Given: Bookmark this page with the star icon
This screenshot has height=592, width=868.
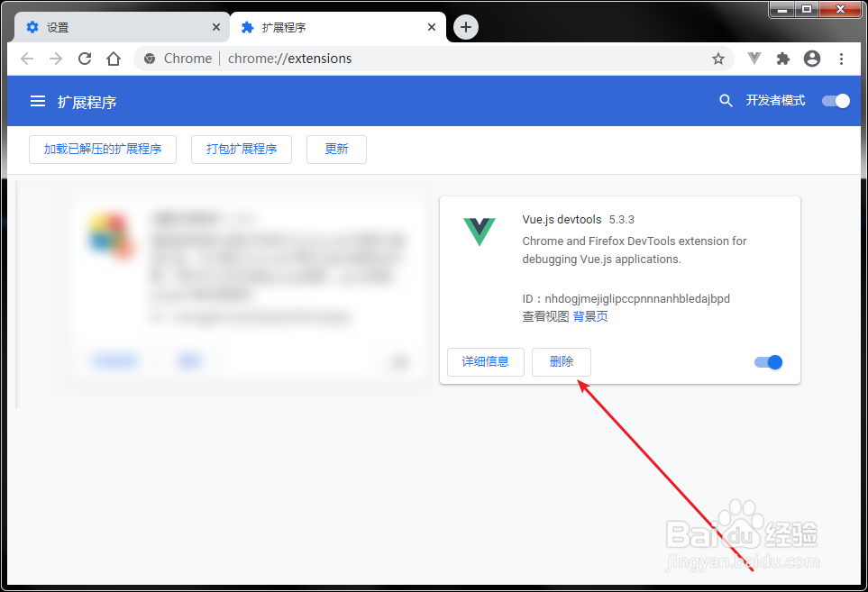Looking at the screenshot, I should [x=718, y=59].
